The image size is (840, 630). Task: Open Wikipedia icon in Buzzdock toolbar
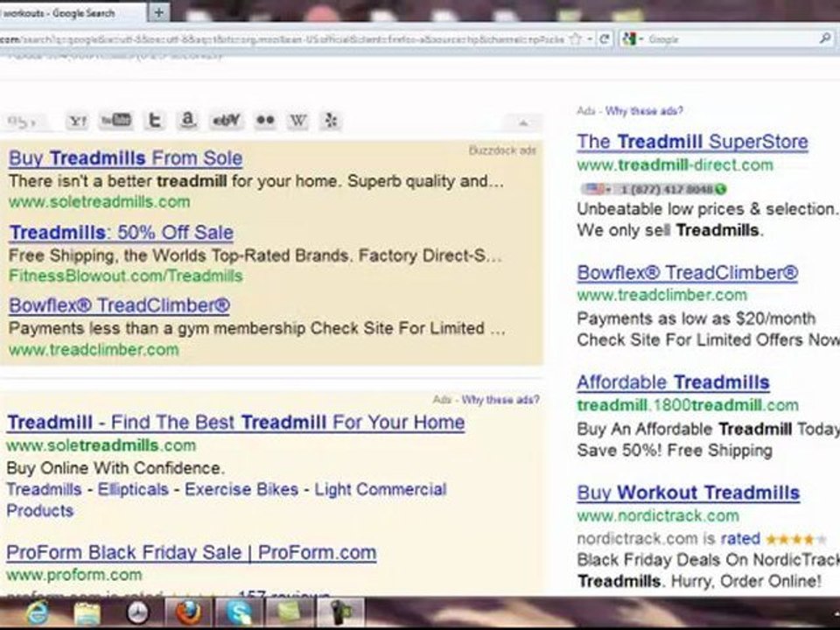[297, 121]
